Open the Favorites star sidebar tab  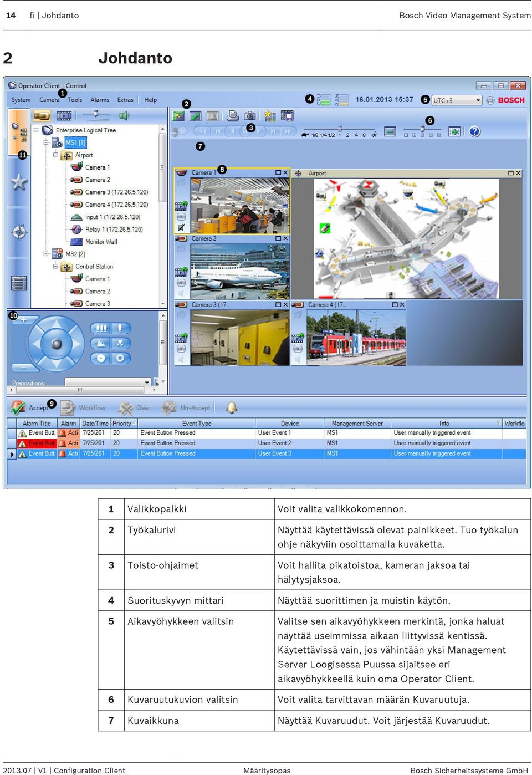point(19,182)
